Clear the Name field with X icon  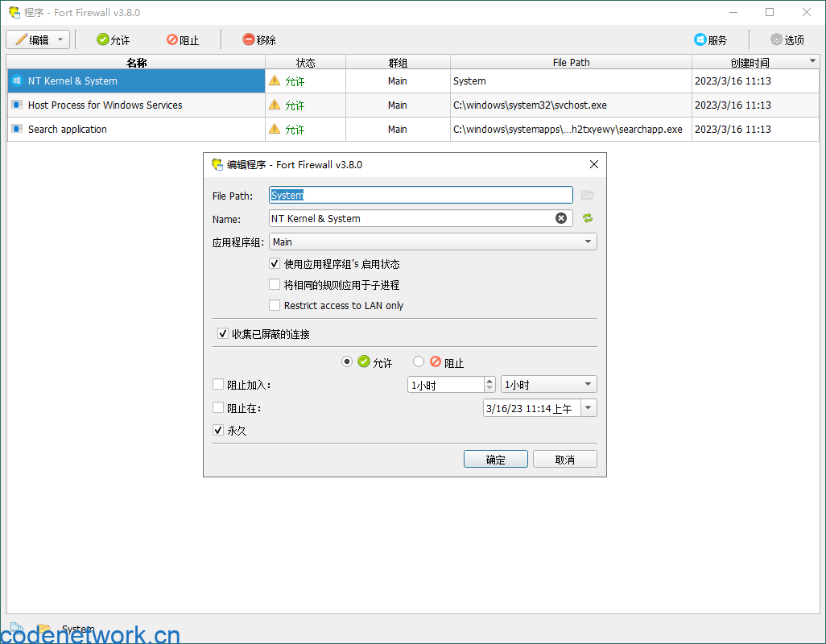(561, 218)
